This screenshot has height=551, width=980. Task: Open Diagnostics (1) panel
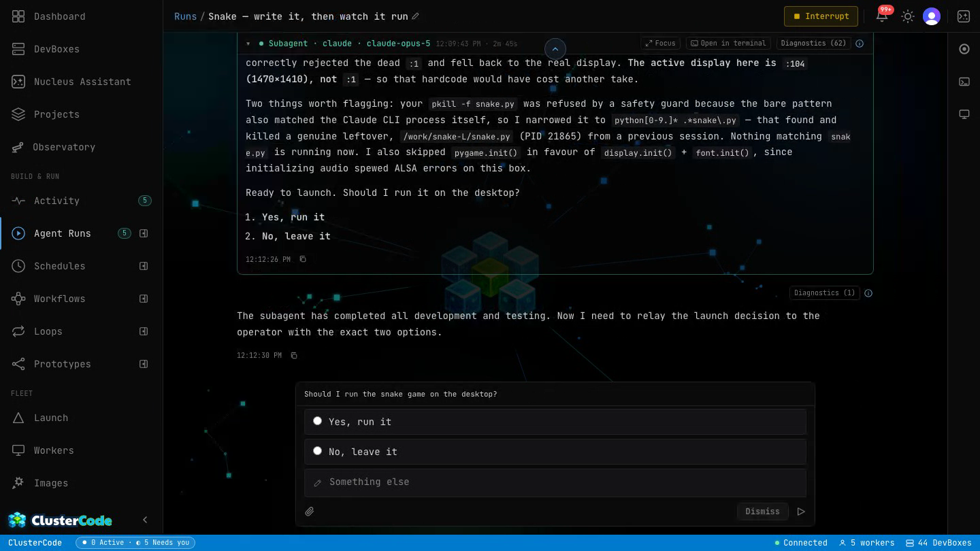pos(825,293)
